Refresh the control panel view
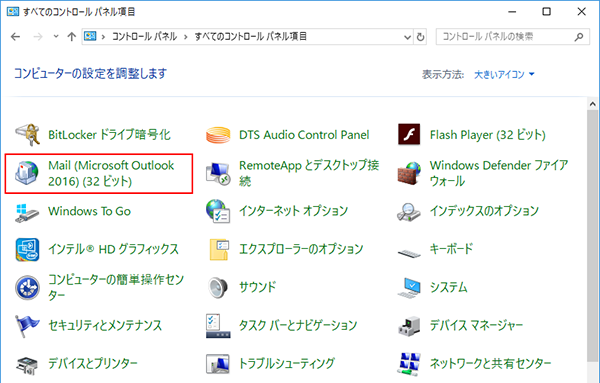Screen dimensions: 600x383 pyautogui.click(x=421, y=37)
